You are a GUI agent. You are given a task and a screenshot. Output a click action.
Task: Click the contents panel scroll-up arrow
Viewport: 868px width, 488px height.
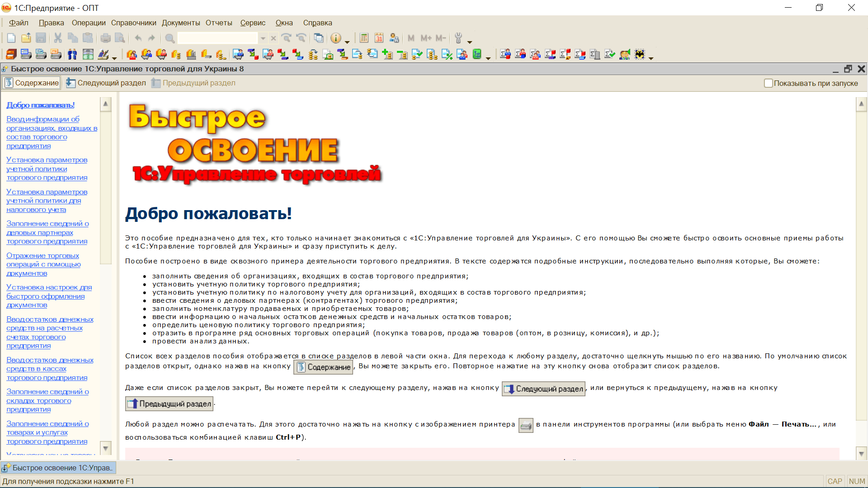pyautogui.click(x=105, y=104)
